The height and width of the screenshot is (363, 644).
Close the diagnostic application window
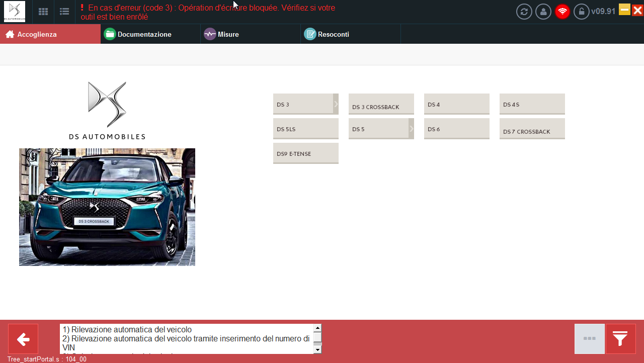(x=637, y=10)
